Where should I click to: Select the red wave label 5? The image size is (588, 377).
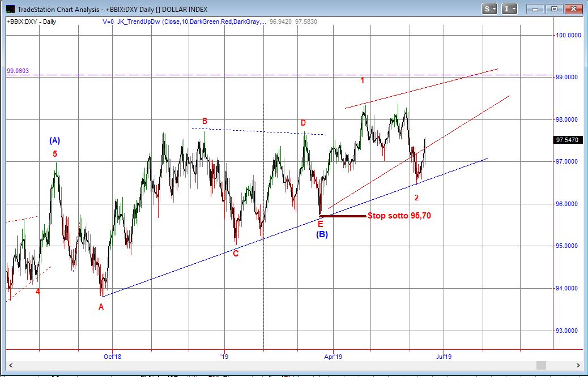tap(55, 153)
